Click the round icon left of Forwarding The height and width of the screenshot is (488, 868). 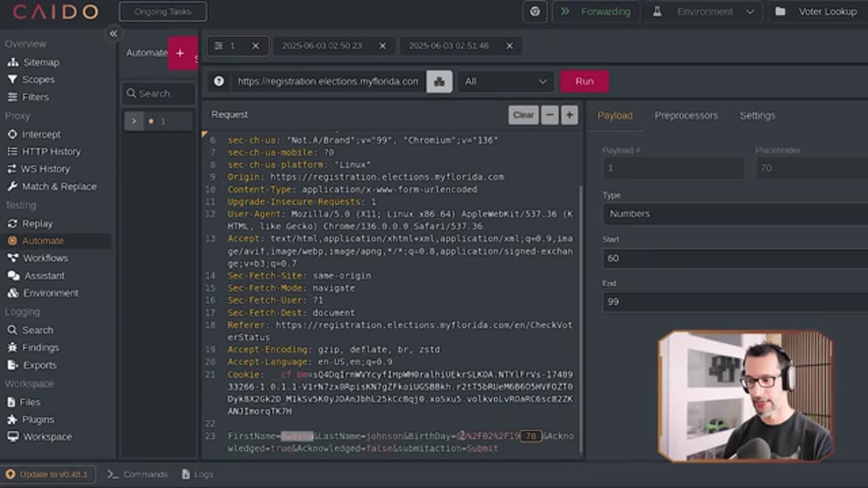[535, 12]
